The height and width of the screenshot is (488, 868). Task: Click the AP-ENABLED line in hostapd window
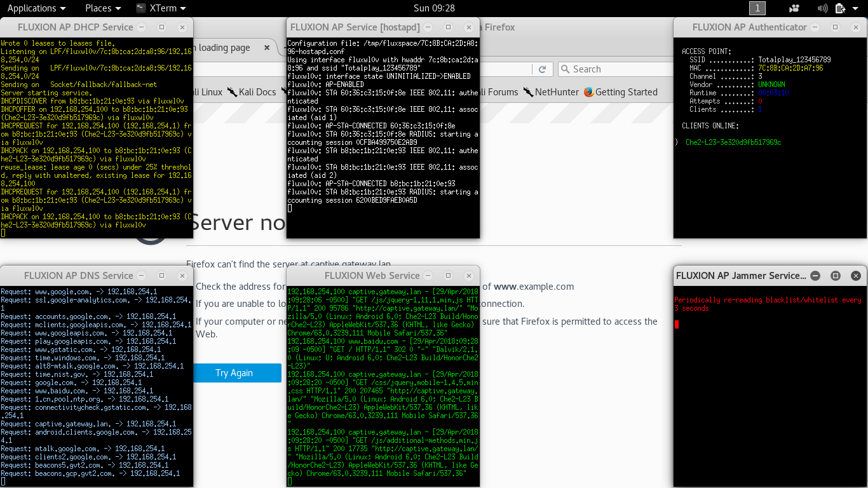(x=325, y=85)
